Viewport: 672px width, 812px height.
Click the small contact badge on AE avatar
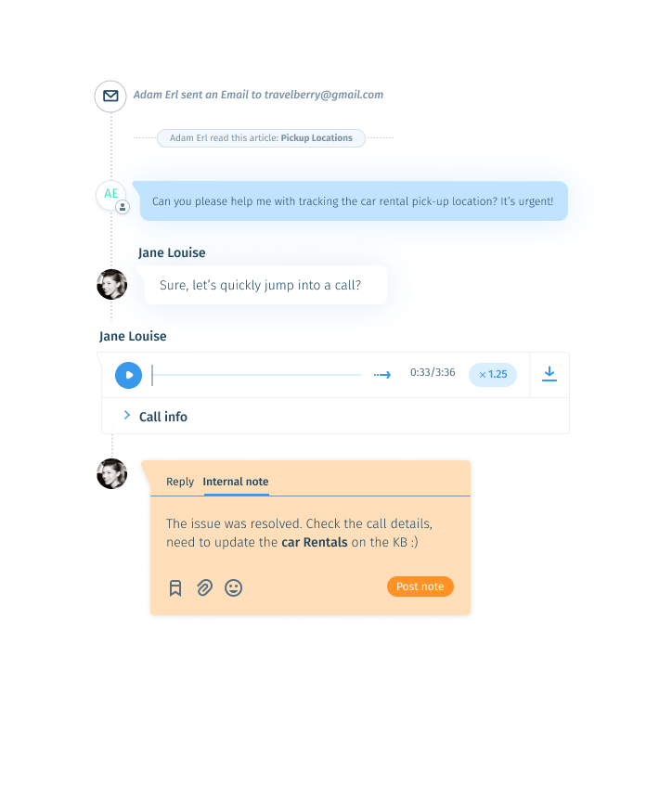[123, 207]
